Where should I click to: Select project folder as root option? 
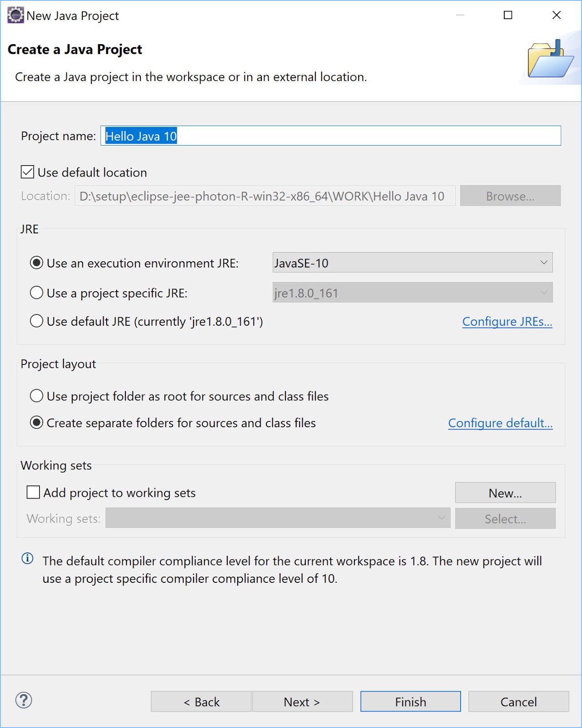pos(36,396)
